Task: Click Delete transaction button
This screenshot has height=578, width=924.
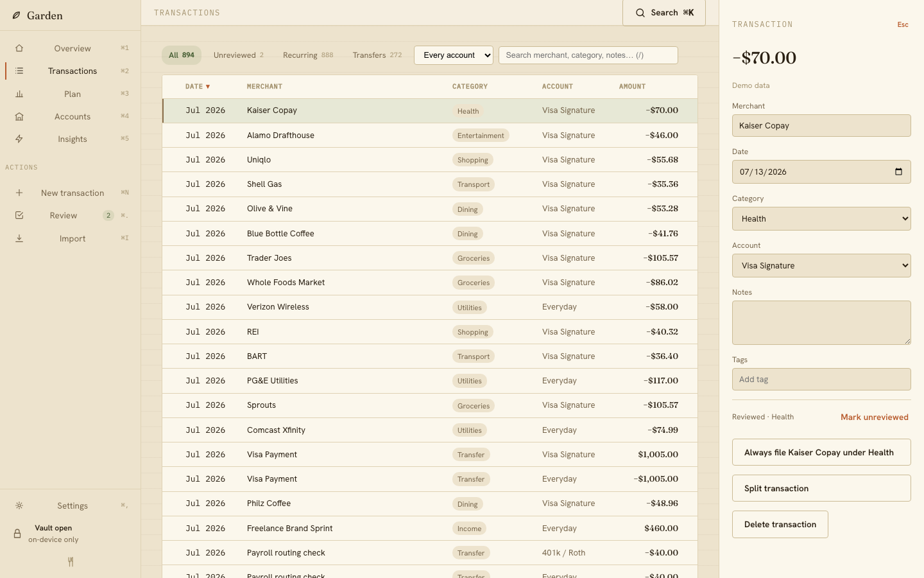Action: coord(780,524)
